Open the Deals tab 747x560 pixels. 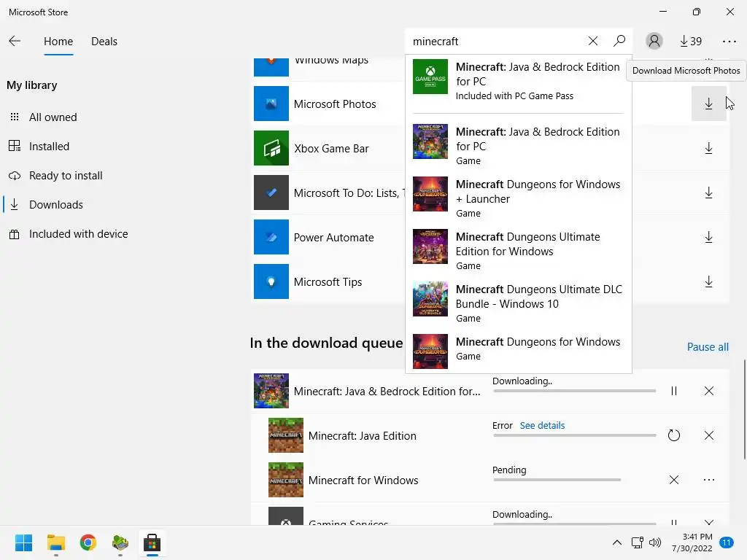(x=104, y=42)
